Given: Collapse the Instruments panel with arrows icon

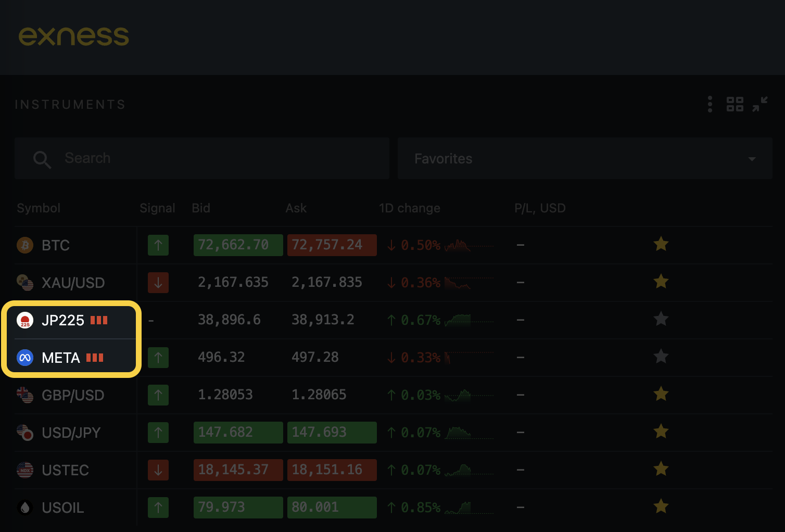Looking at the screenshot, I should click(760, 104).
